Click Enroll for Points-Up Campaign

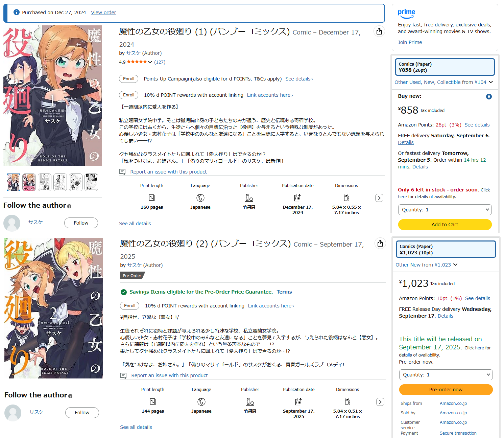[129, 79]
